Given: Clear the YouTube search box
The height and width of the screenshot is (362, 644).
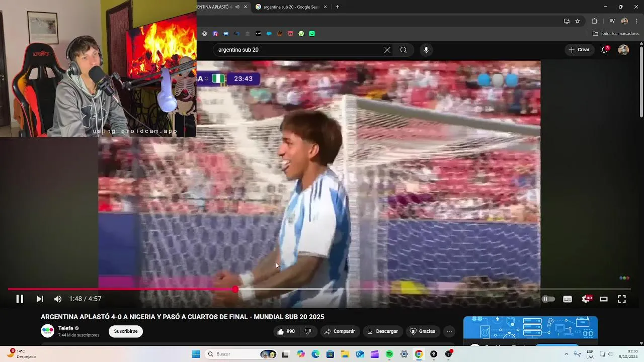Looking at the screenshot, I should click(387, 50).
